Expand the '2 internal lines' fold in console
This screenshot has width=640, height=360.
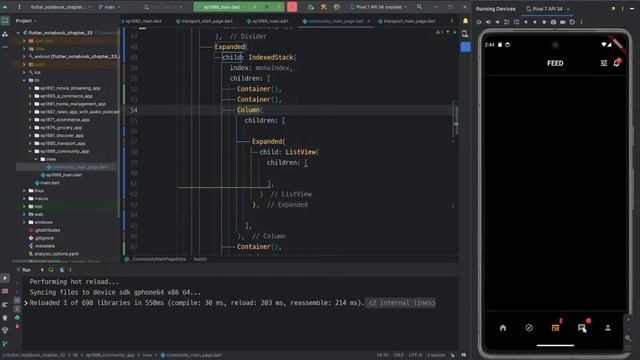coord(400,303)
